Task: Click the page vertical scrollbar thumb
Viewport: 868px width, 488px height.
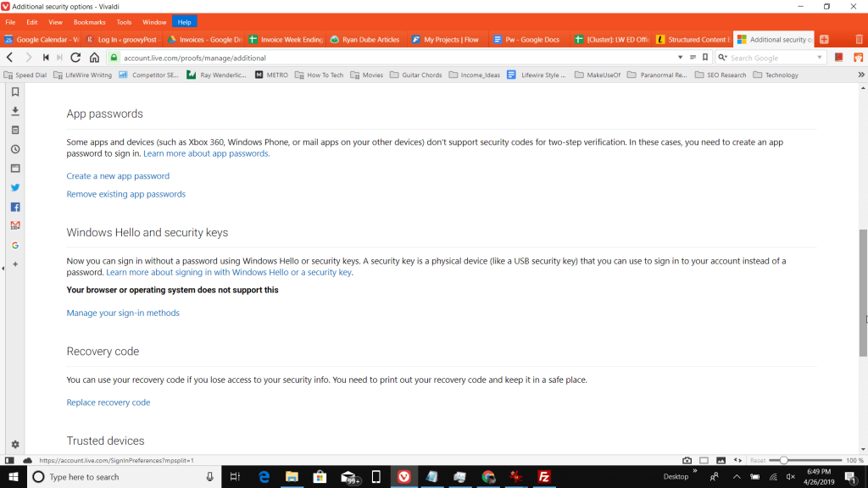Action: tap(863, 293)
